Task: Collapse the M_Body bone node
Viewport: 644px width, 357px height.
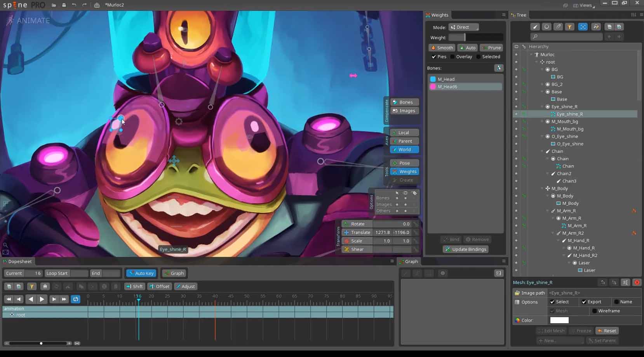Action: [x=542, y=189]
